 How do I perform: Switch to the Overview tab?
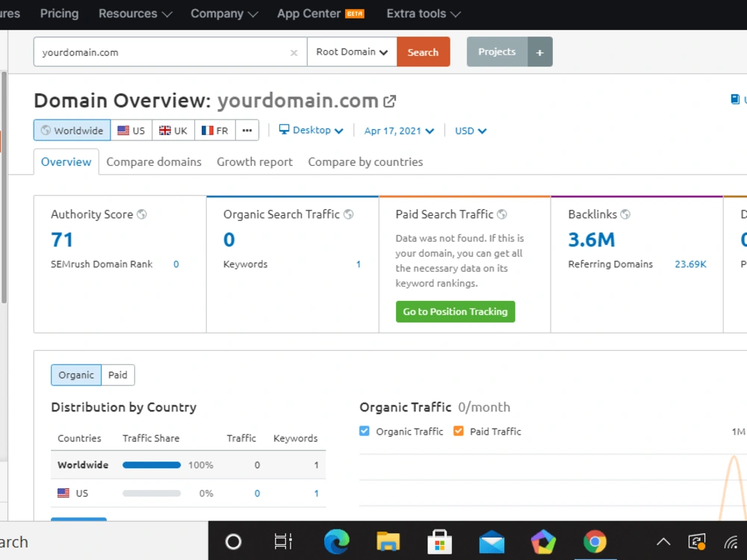click(x=66, y=162)
